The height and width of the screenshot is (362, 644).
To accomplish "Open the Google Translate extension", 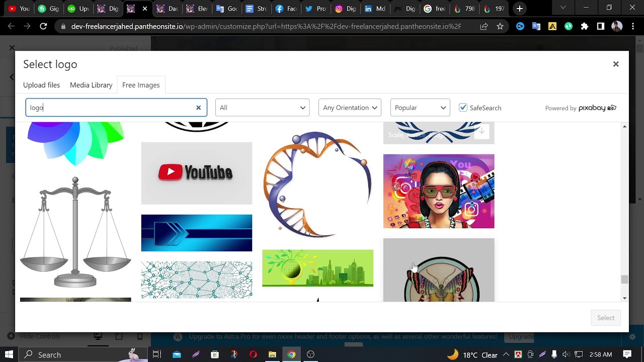I will point(536,26).
